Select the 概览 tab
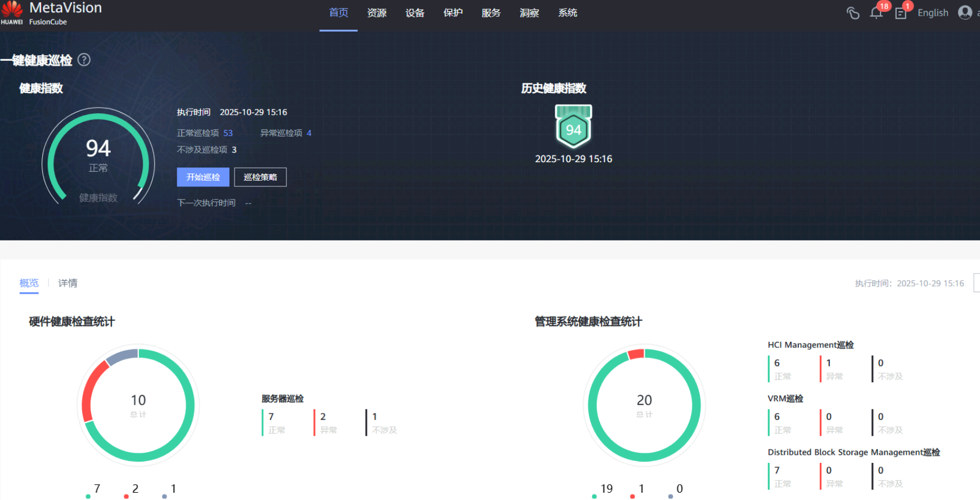980x500 pixels. tap(29, 283)
